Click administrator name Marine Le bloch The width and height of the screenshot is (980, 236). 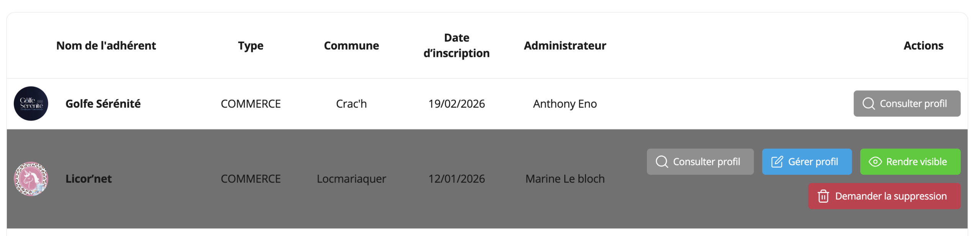[565, 179]
